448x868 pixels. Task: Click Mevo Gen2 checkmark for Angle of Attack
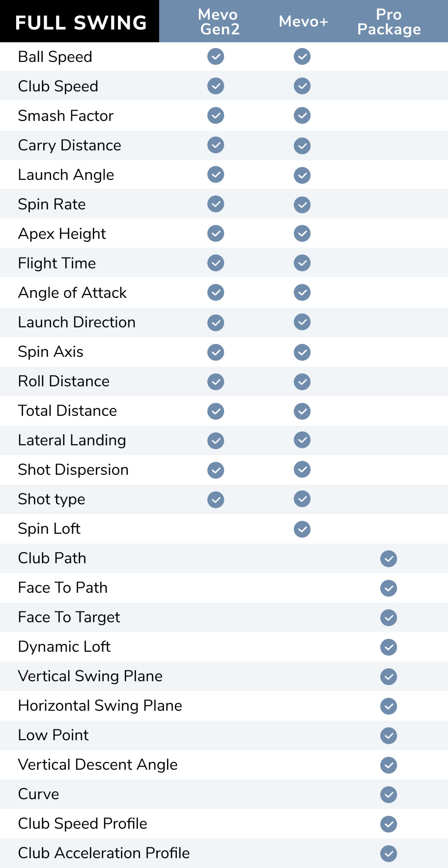point(216,292)
